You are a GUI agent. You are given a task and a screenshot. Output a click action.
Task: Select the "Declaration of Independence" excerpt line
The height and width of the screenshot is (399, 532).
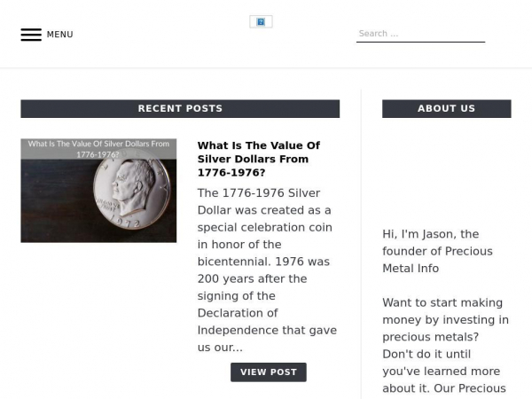coord(267,322)
